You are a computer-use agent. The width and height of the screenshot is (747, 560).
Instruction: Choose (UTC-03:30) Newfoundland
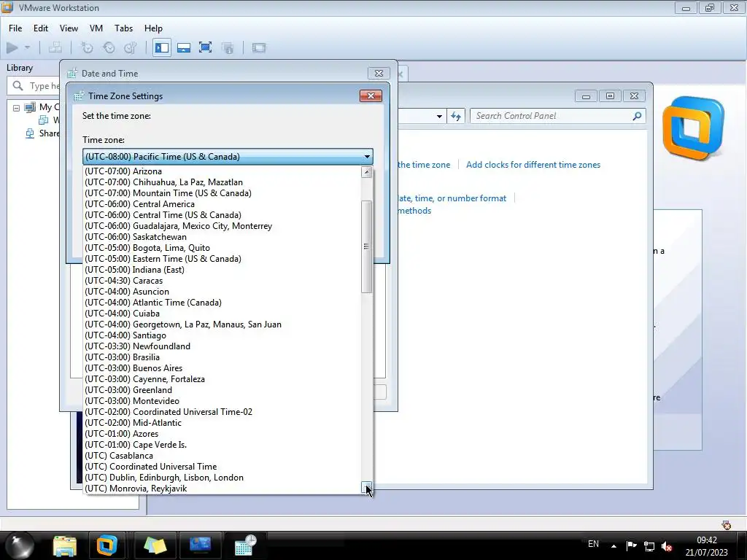click(222, 346)
